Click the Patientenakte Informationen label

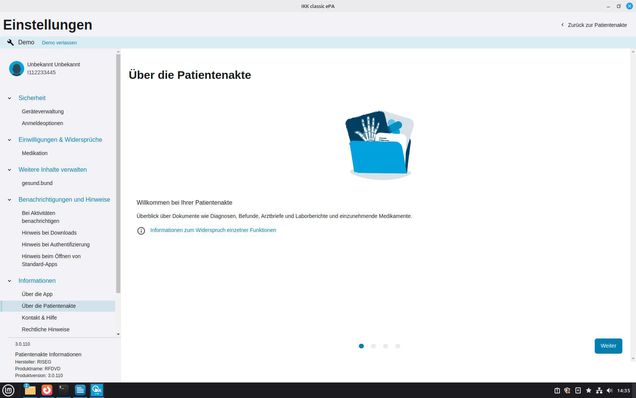48,354
